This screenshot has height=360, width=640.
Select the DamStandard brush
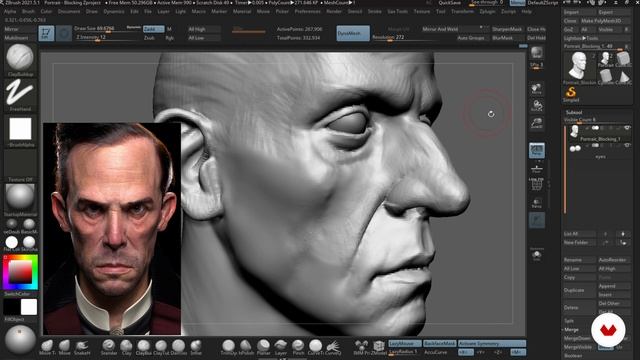(178, 347)
